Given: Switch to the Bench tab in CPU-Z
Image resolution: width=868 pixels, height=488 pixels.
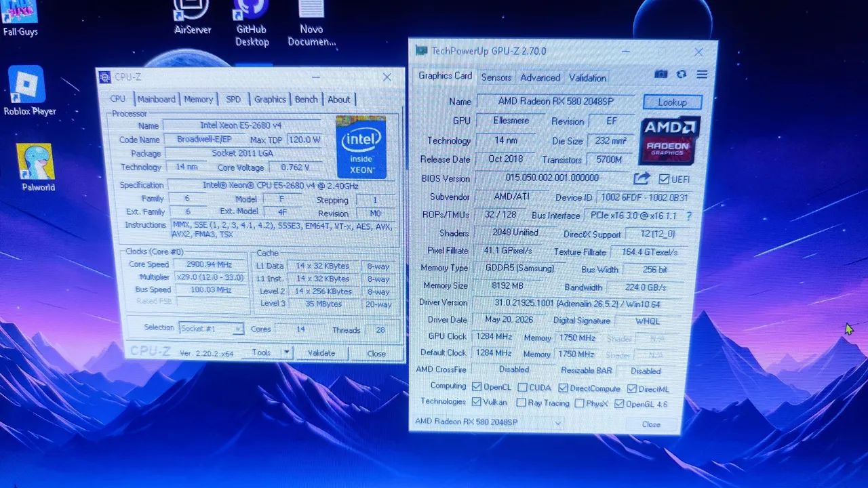Looking at the screenshot, I should [306, 99].
